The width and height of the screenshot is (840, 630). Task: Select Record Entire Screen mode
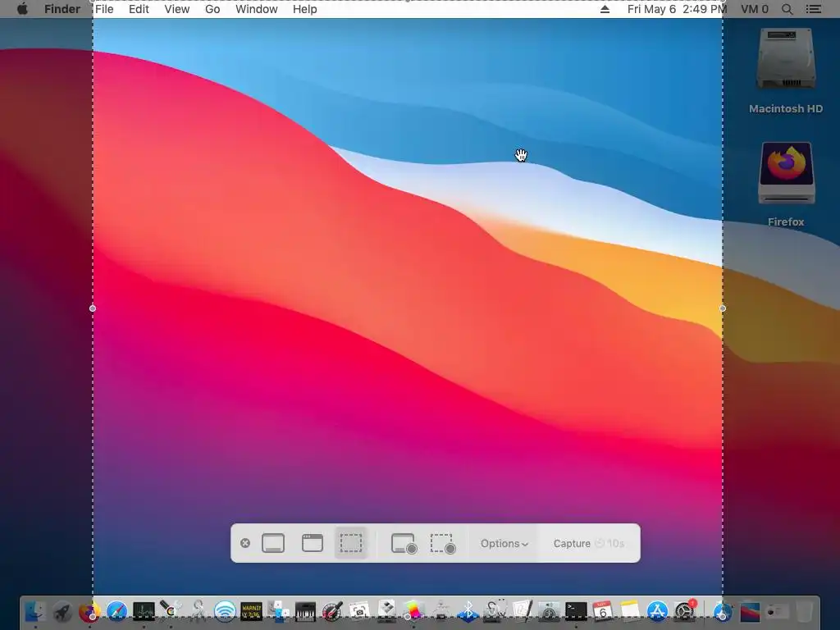(404, 543)
